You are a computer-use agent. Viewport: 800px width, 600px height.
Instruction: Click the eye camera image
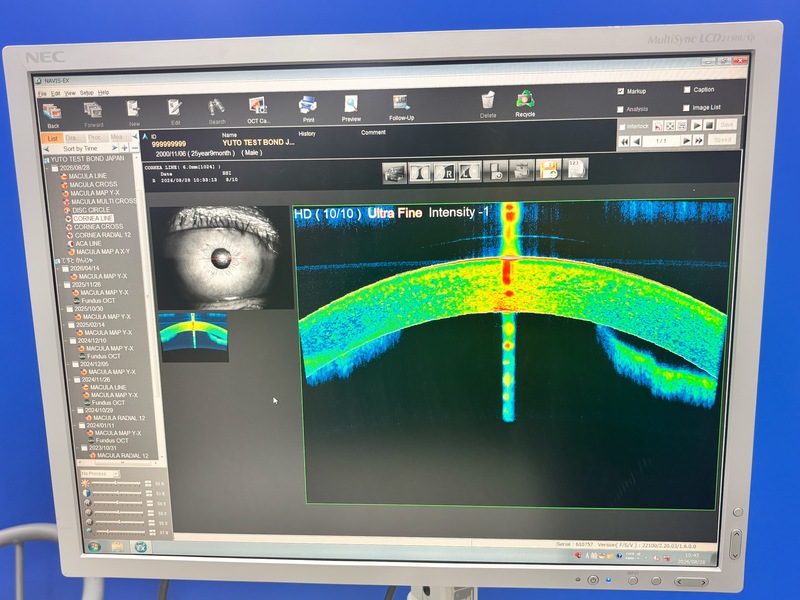click(222, 257)
